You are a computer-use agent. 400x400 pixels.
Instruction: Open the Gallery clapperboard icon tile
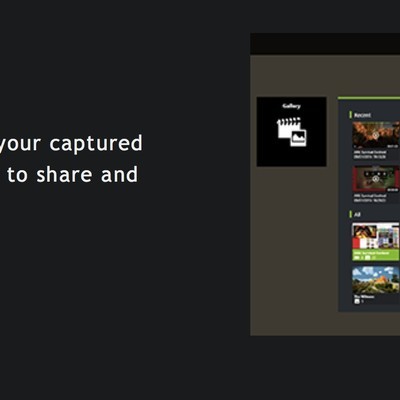(292, 132)
